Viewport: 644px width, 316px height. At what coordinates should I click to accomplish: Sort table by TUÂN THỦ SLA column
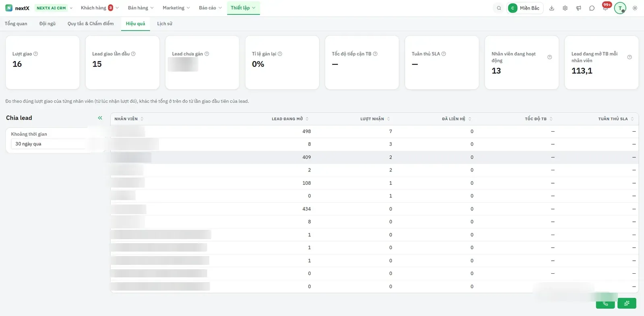point(616,119)
